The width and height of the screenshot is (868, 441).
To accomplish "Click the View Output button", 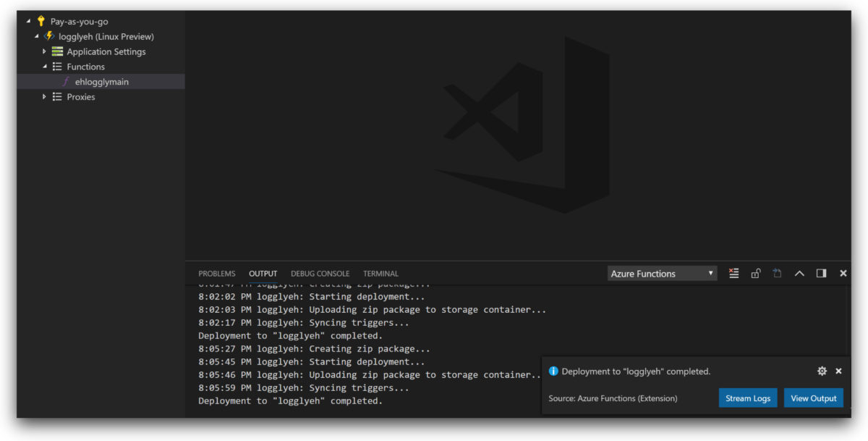I will tap(813, 398).
